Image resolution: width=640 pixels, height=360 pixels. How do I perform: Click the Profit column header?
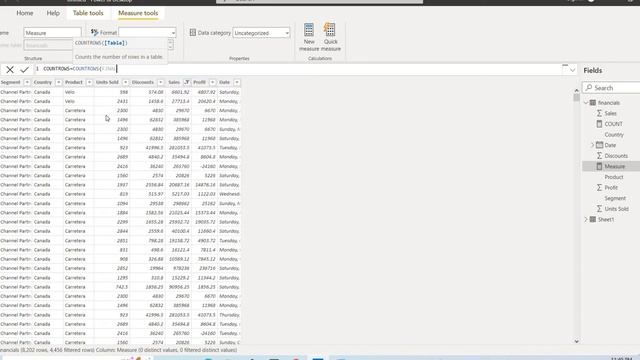pyautogui.click(x=199, y=82)
